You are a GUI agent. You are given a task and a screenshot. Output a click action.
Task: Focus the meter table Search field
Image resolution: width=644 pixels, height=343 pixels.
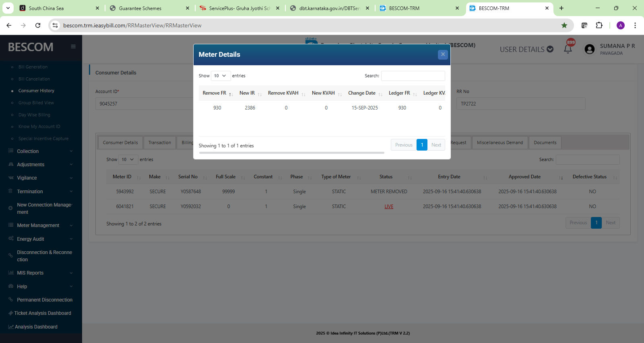(588, 159)
